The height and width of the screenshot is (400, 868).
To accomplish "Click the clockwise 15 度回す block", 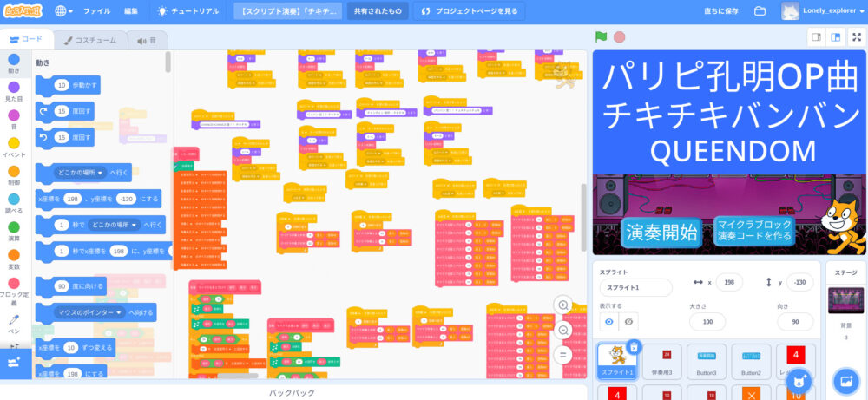I will pos(65,111).
